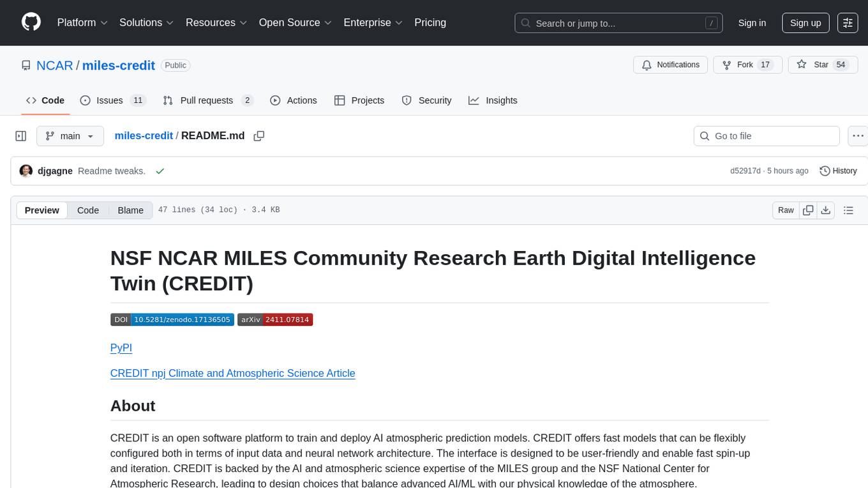The image size is (868, 488).
Task: Click the Sign up button
Action: [805, 22]
